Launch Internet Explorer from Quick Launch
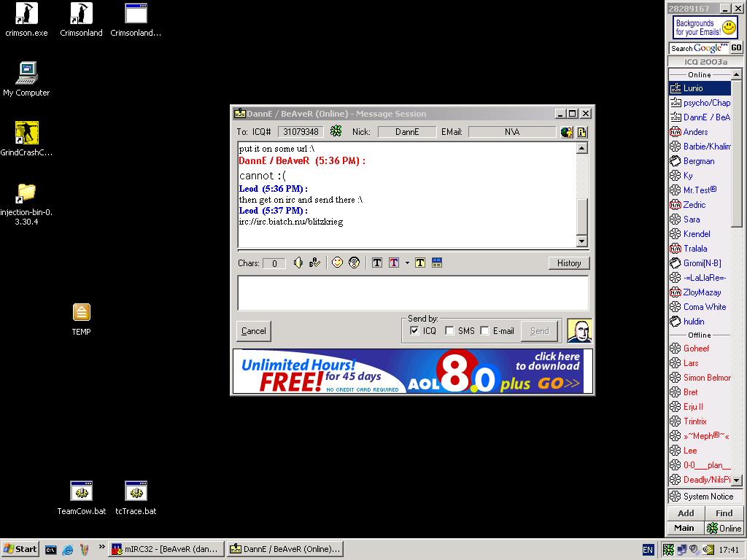The image size is (747, 560). pyautogui.click(x=68, y=550)
